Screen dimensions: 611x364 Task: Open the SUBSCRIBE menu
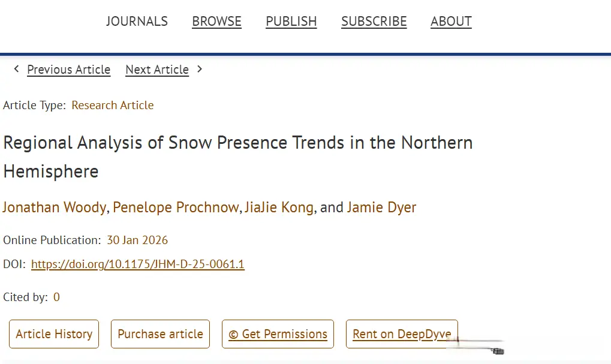tap(374, 22)
